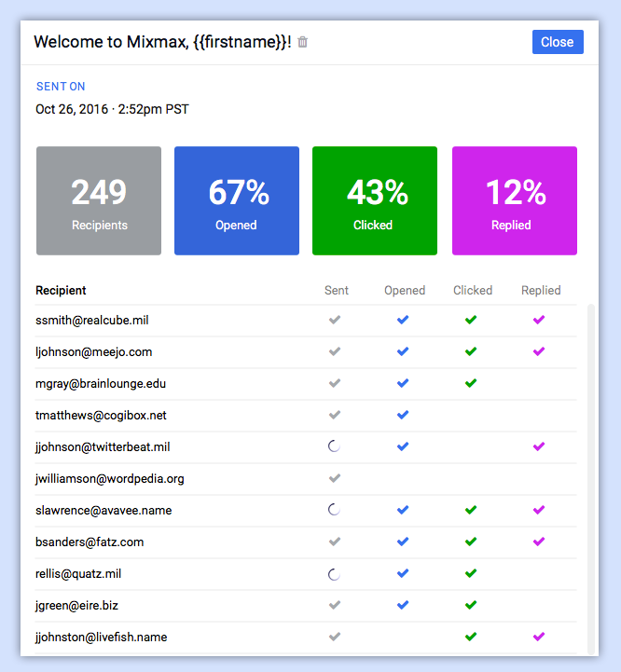This screenshot has height=672, width=621.
Task: Click the sent checkmark for bsanders@fatz.com
Action: click(x=335, y=542)
